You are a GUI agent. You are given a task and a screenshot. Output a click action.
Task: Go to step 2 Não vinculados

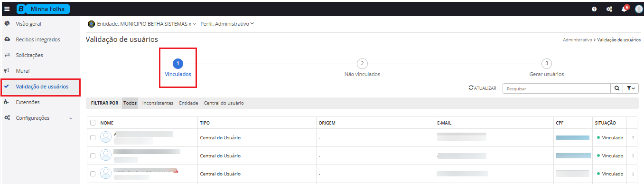[362, 68]
